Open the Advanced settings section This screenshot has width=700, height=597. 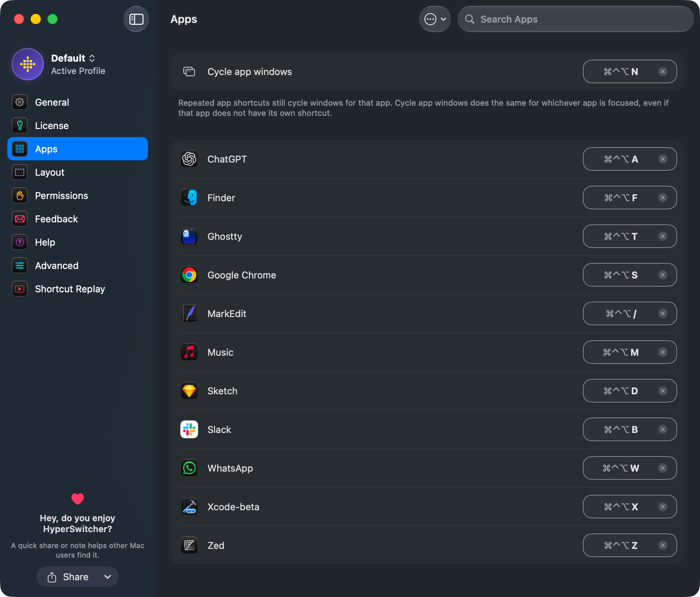pos(77,266)
